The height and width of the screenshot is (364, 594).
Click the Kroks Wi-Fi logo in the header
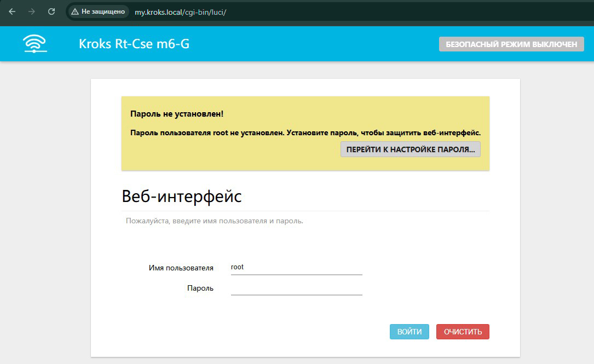(34, 44)
